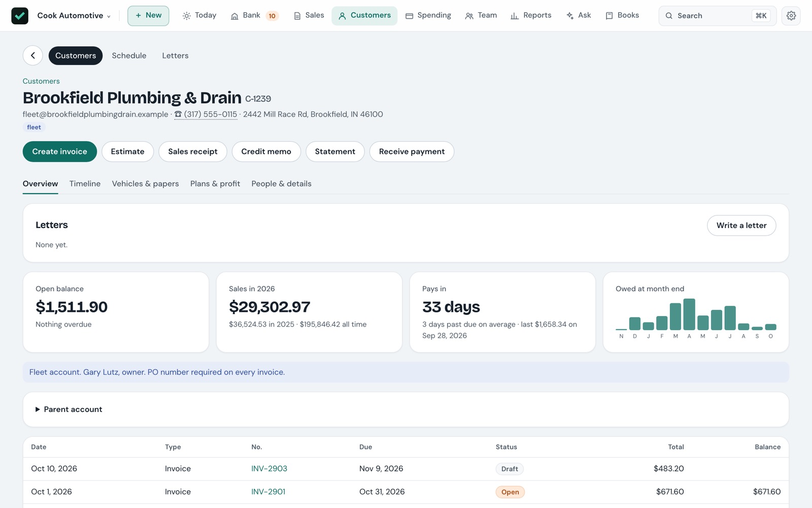This screenshot has height=508, width=812.
Task: Click the $483.20 total cell
Action: click(x=669, y=469)
